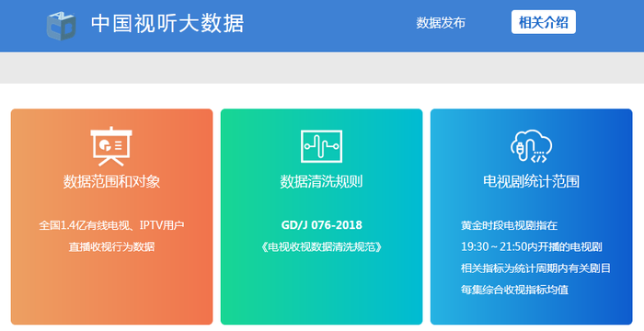644x331 pixels.
Task: Click the 直播收视行为数据 line
Action: pos(111,246)
